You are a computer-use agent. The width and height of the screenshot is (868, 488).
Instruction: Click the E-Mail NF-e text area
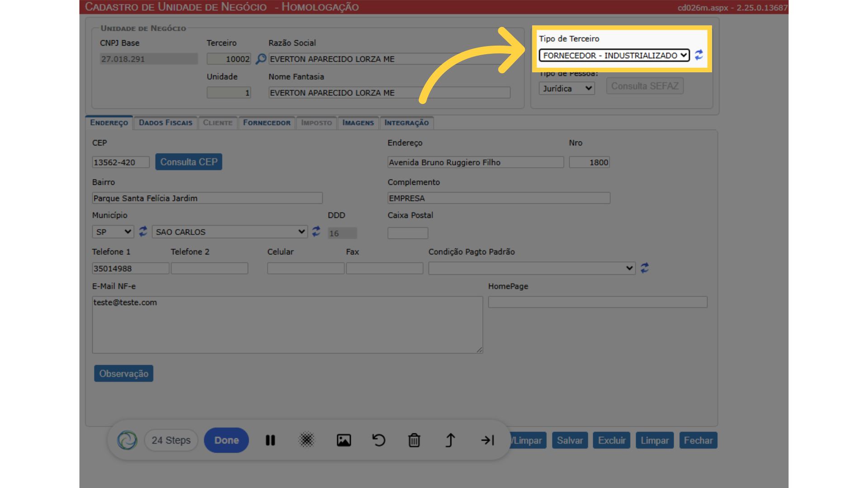click(288, 324)
